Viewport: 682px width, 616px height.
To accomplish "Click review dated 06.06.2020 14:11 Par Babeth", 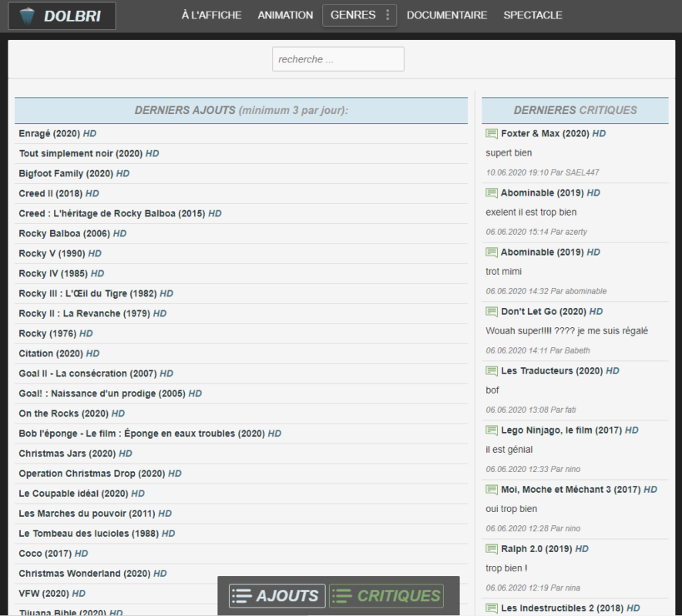I will [538, 350].
